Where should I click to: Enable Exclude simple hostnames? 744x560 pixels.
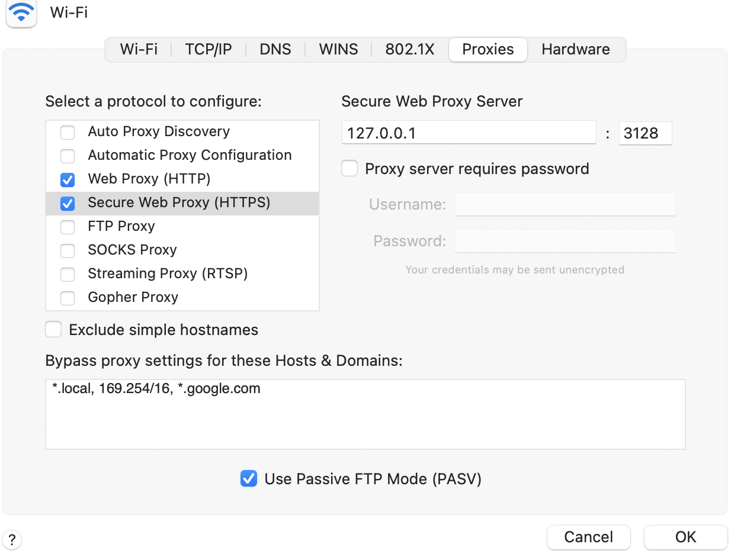coord(53,329)
